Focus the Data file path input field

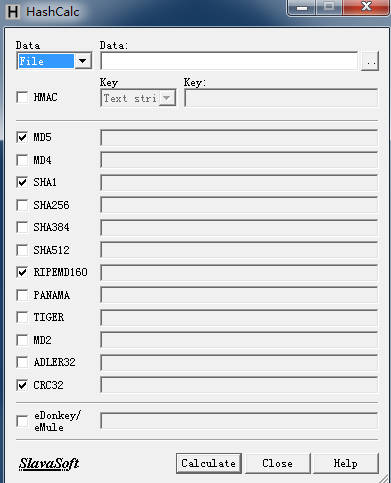click(229, 61)
